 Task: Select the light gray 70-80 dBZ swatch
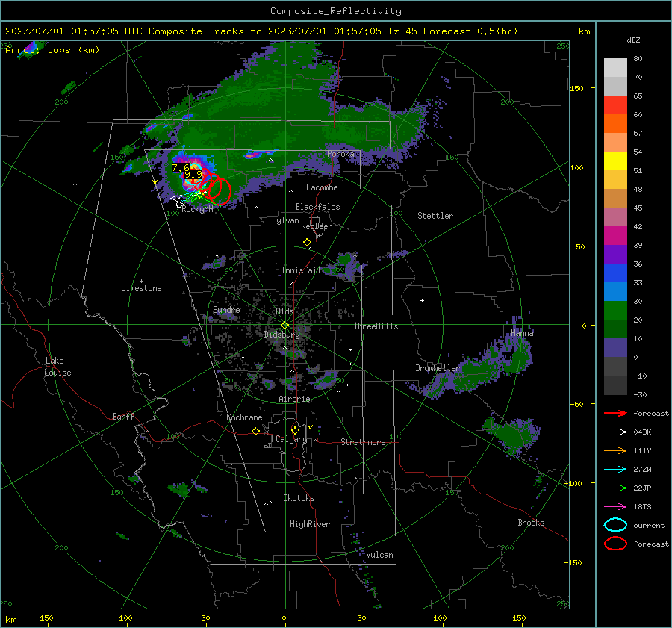615,67
